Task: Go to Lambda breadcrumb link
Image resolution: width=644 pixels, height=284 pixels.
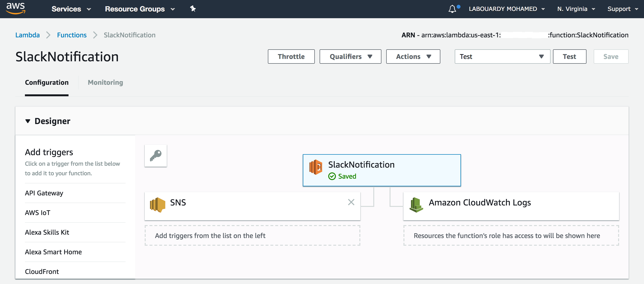Action: pos(28,35)
